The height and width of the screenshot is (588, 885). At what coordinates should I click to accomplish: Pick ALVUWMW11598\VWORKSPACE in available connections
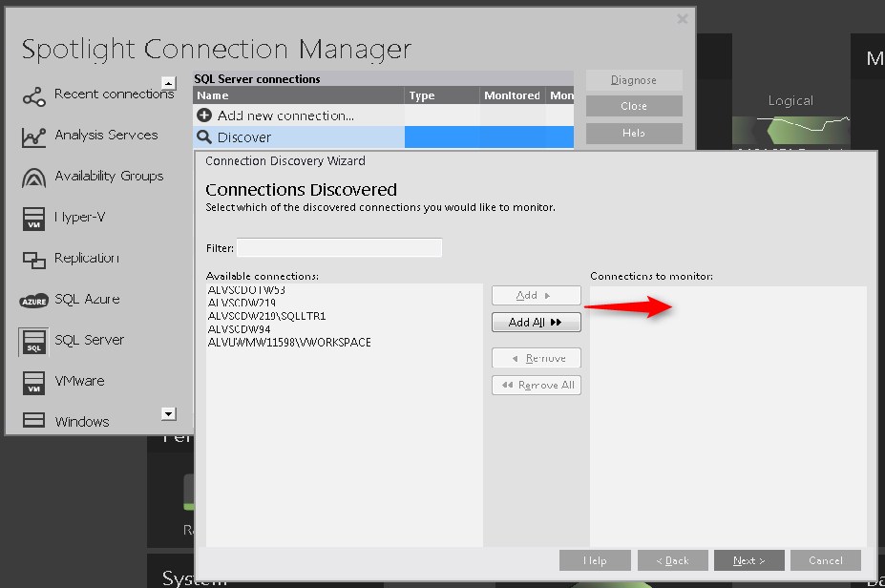pyautogui.click(x=289, y=343)
